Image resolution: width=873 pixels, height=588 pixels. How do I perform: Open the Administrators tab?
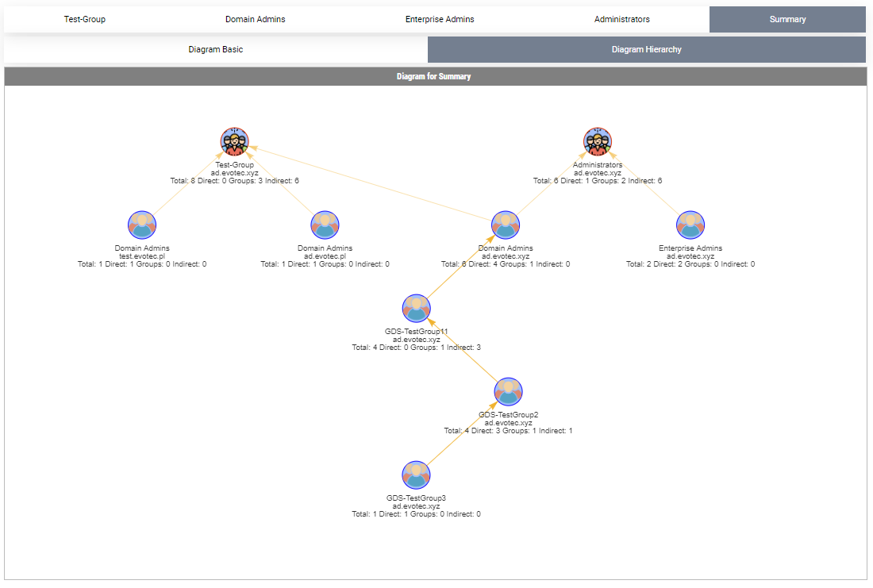(621, 19)
